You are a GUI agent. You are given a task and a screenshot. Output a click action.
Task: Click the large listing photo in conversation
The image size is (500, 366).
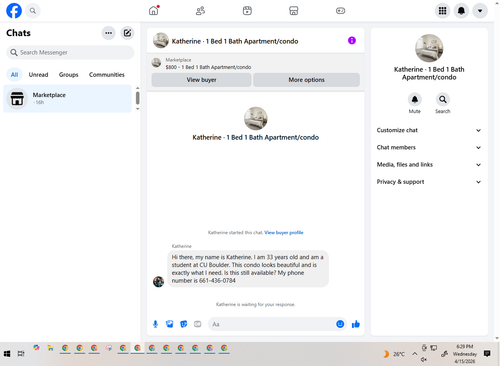tap(256, 118)
